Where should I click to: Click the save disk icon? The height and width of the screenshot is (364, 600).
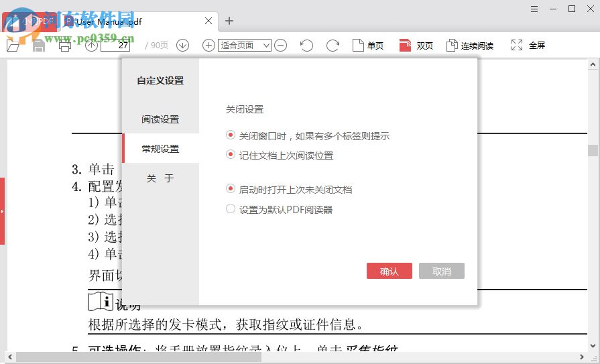[39, 45]
